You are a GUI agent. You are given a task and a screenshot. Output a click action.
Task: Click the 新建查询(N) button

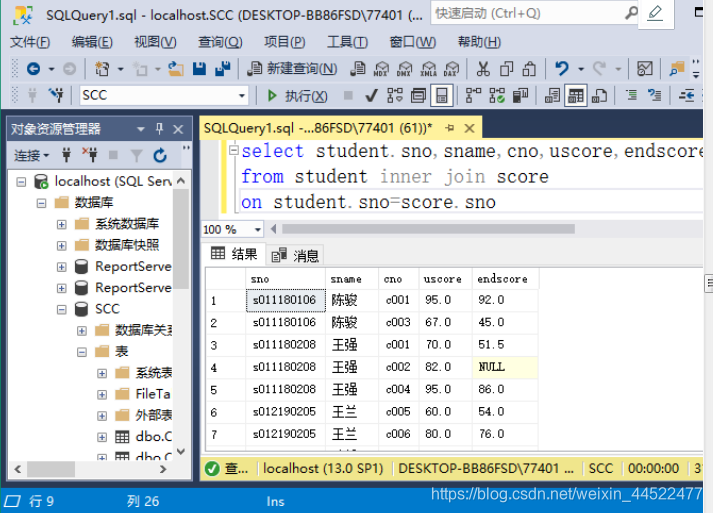[x=292, y=69]
